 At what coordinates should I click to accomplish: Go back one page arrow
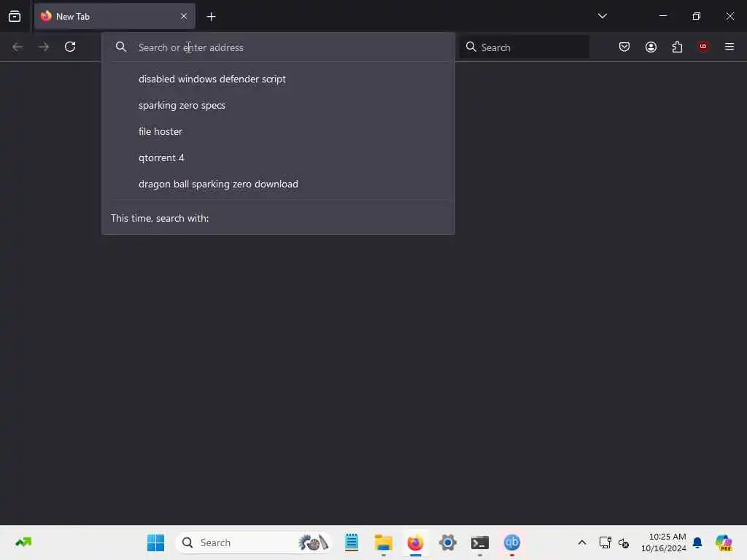tap(18, 47)
